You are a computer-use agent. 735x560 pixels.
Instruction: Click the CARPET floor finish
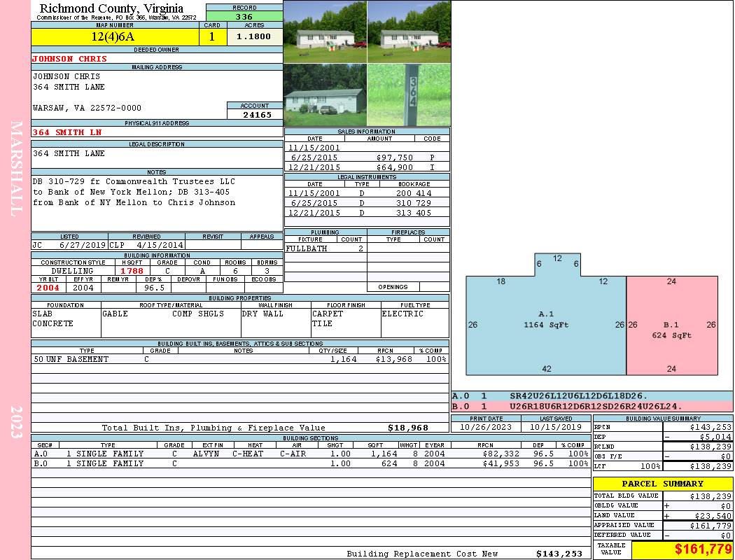pyautogui.click(x=328, y=314)
